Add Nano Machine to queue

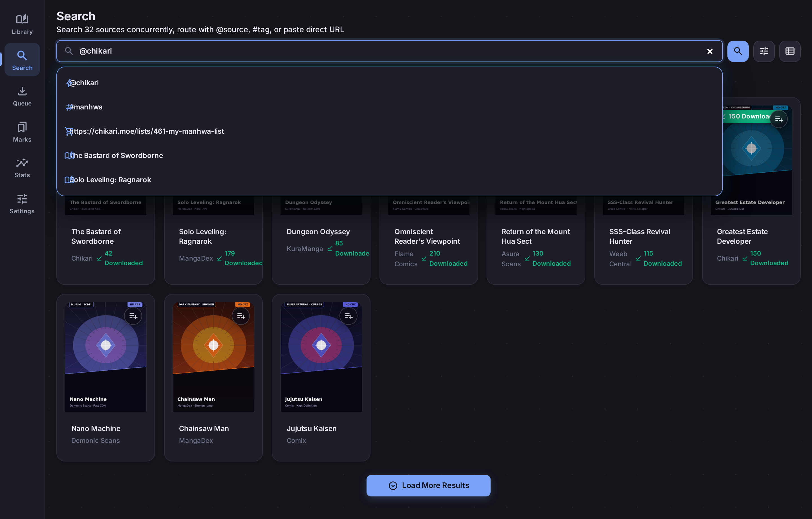click(133, 316)
